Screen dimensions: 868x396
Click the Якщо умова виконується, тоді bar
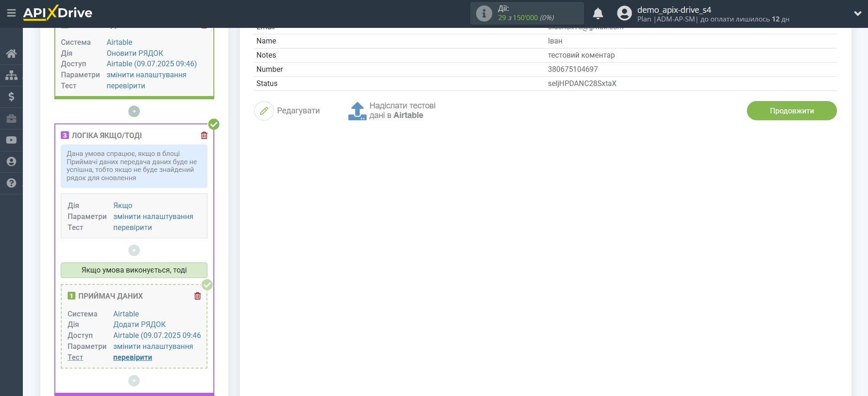[134, 270]
